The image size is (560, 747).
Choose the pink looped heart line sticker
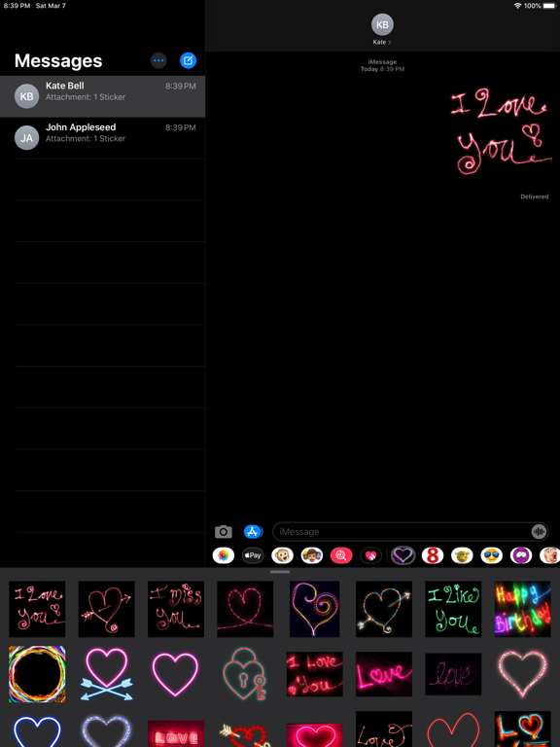245,609
